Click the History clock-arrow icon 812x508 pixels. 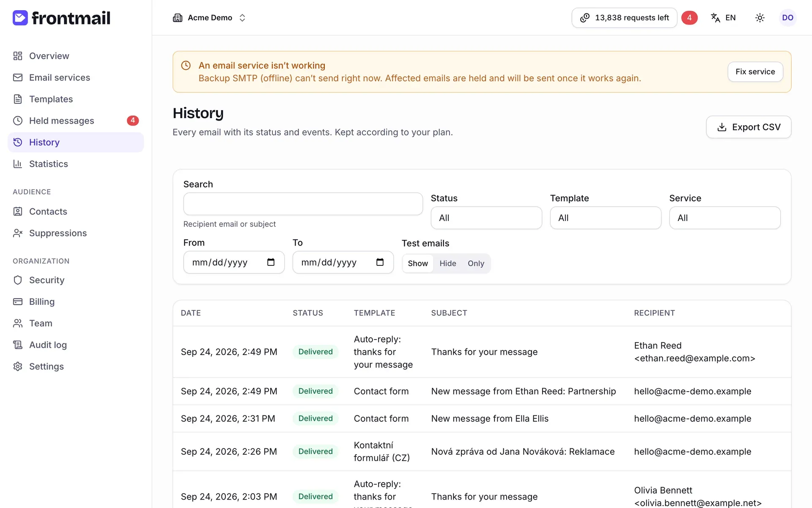click(18, 142)
